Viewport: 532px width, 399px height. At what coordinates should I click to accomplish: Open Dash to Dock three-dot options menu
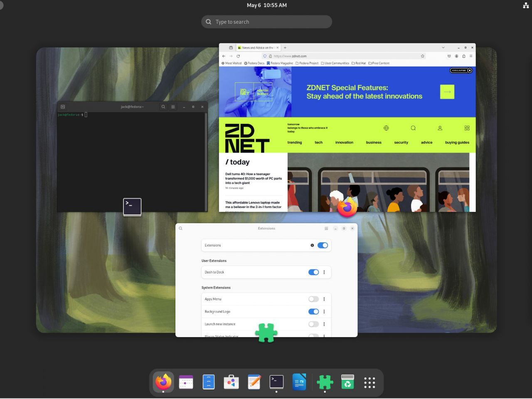pos(324,272)
